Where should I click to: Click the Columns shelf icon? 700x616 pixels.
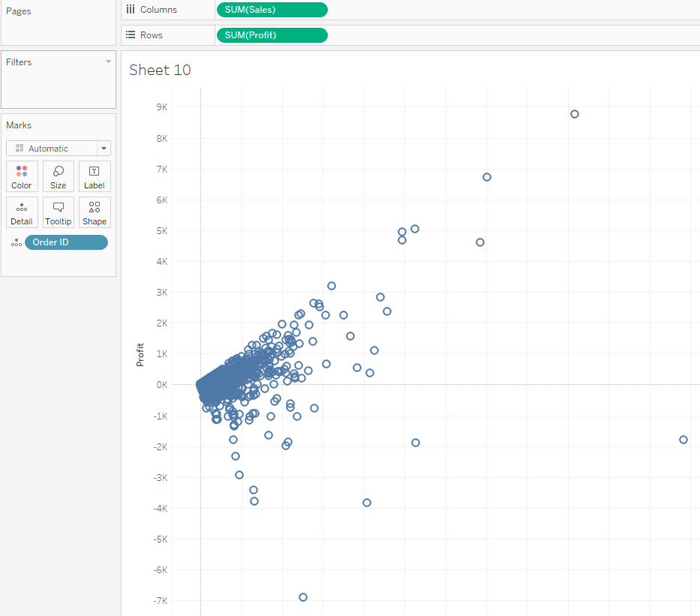(131, 10)
